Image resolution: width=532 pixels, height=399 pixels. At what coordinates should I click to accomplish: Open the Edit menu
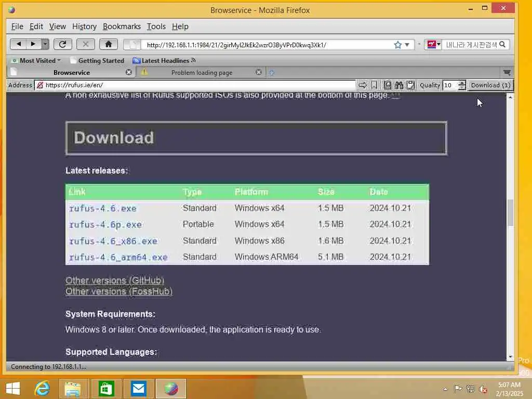click(36, 26)
